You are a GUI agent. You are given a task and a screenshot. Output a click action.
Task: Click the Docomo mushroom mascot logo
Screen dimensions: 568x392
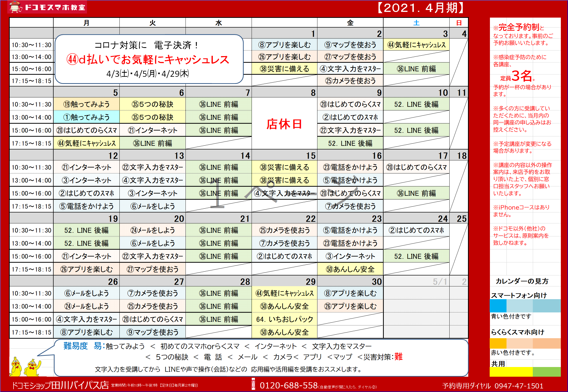(x=15, y=7)
